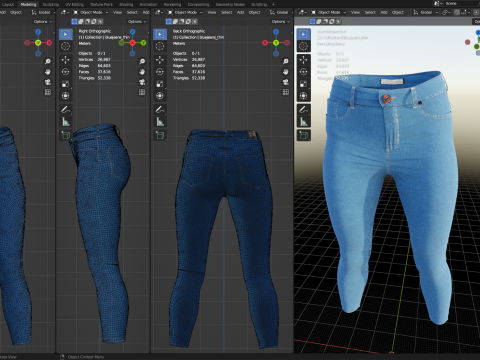Switch orthographic/perspective grid toggle in Back Orthographic viewport
The image size is (480, 360).
coord(286,92)
